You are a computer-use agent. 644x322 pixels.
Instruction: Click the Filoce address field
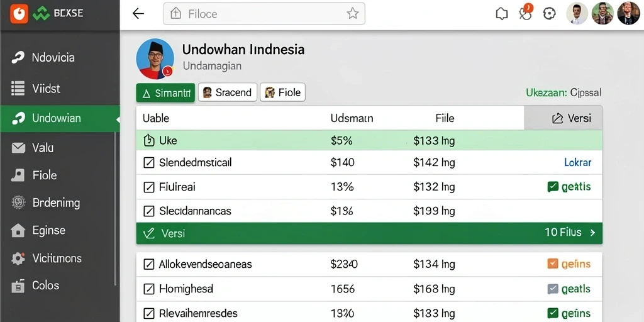coord(264,14)
